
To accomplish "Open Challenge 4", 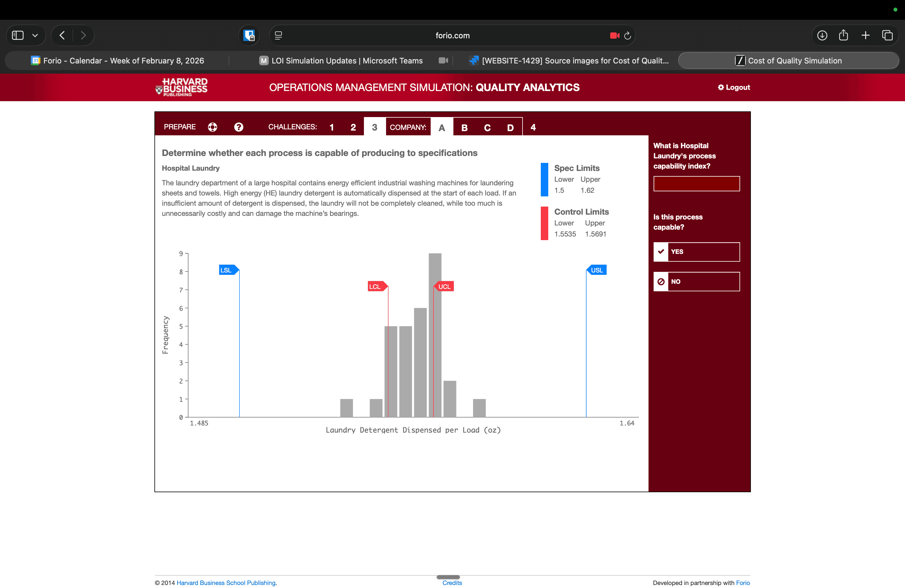I will pyautogui.click(x=533, y=127).
